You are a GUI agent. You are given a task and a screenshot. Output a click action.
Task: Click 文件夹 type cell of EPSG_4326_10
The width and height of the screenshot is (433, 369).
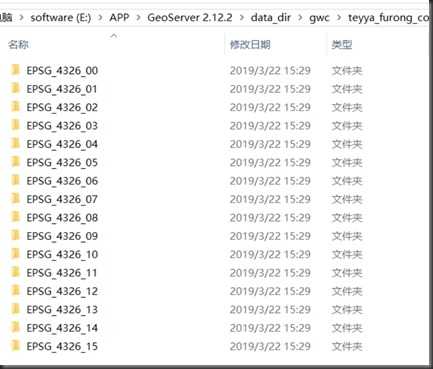[347, 255]
